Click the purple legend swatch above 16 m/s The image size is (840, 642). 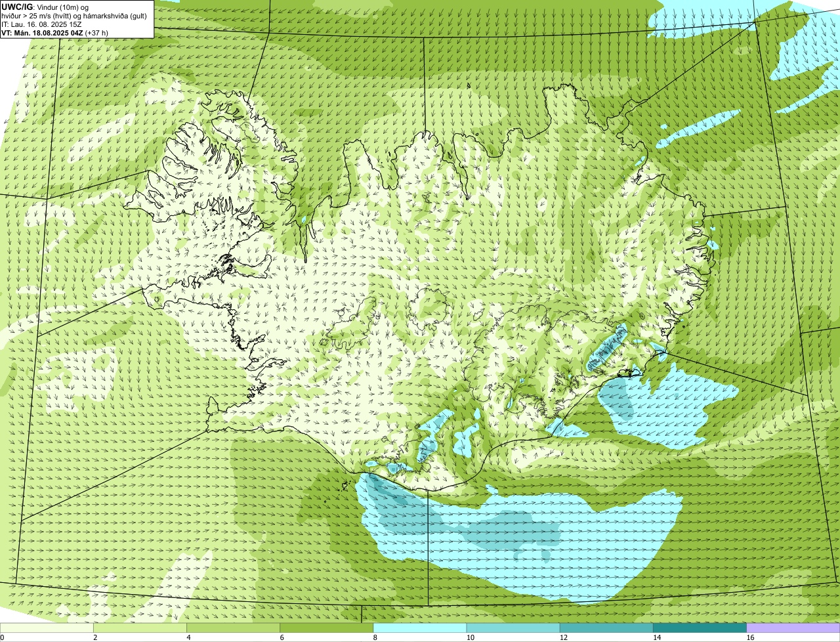pyautogui.click(x=793, y=628)
